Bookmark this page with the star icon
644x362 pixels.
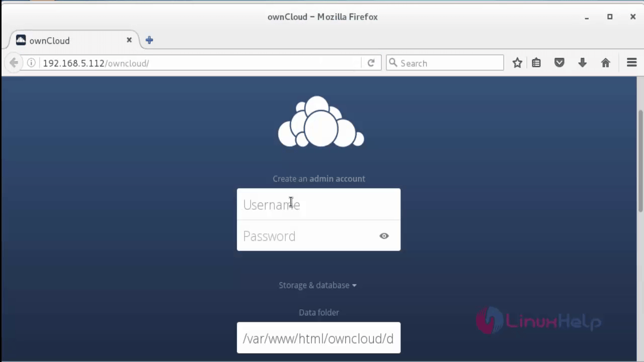point(517,63)
